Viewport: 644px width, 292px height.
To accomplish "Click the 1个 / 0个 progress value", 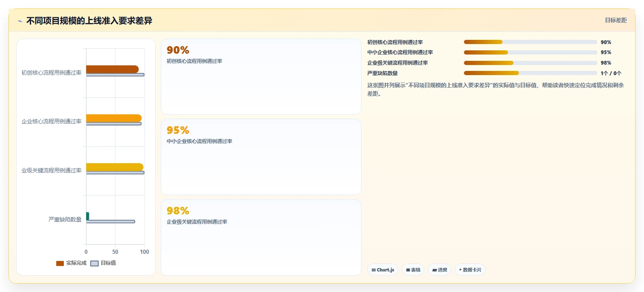I will point(611,73).
